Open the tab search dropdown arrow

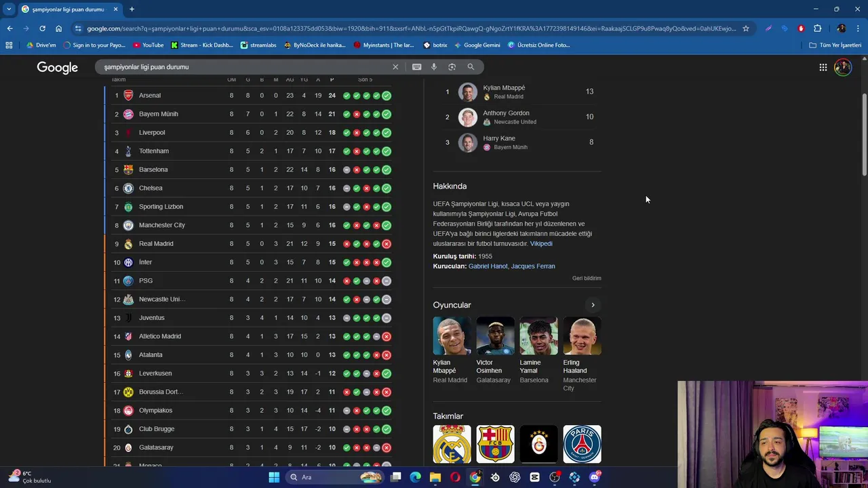[x=8, y=9]
